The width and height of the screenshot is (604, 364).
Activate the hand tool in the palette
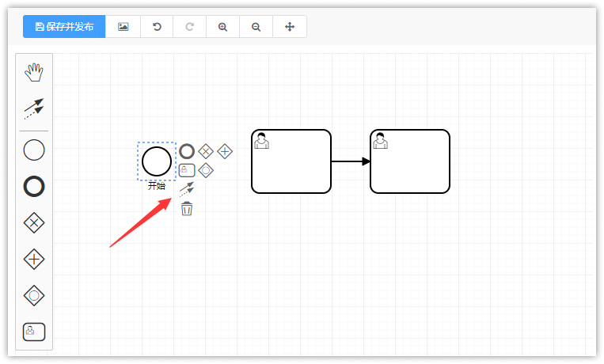(x=34, y=72)
